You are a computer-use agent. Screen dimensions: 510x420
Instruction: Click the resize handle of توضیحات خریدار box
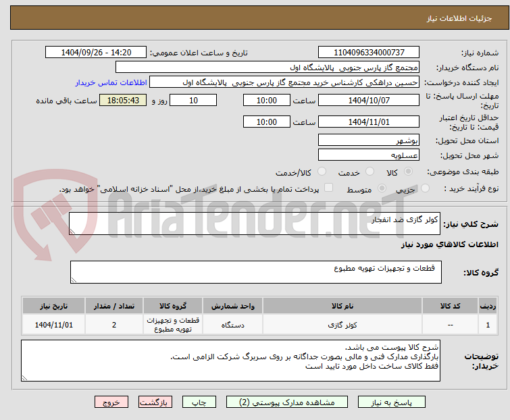point(25,377)
